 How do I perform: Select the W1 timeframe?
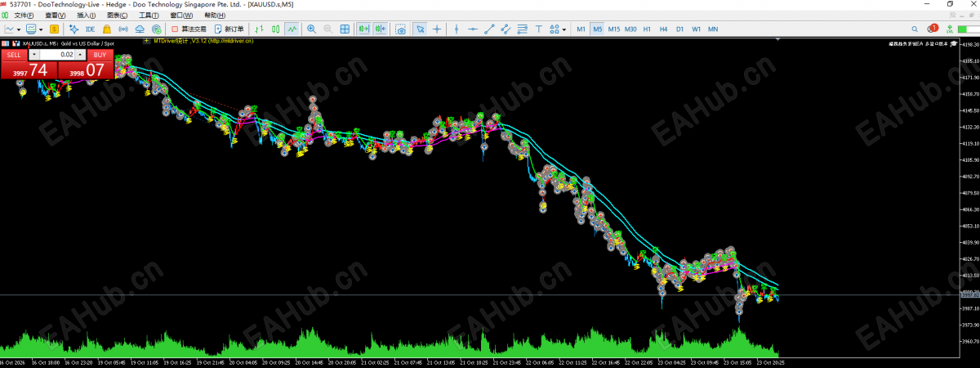[x=696, y=29]
